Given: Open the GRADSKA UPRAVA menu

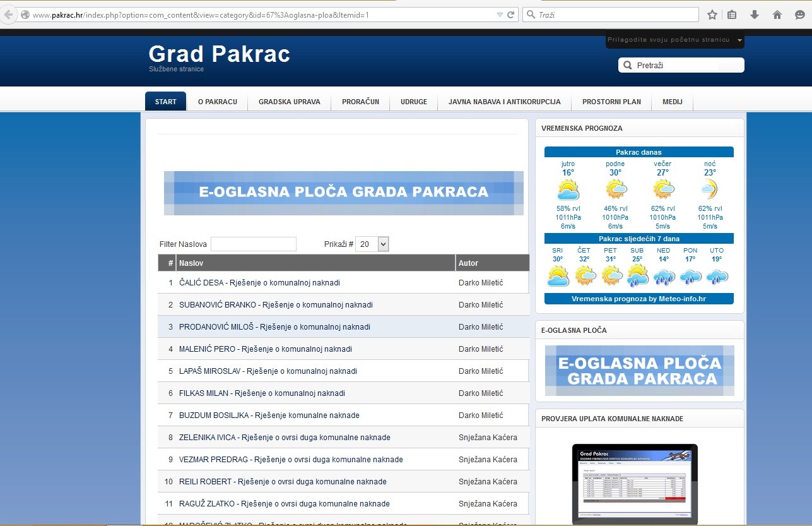Looking at the screenshot, I should coord(289,102).
